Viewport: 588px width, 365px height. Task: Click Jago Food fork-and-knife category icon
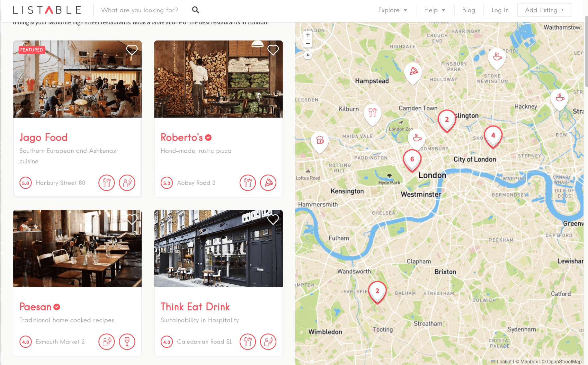coord(107,183)
